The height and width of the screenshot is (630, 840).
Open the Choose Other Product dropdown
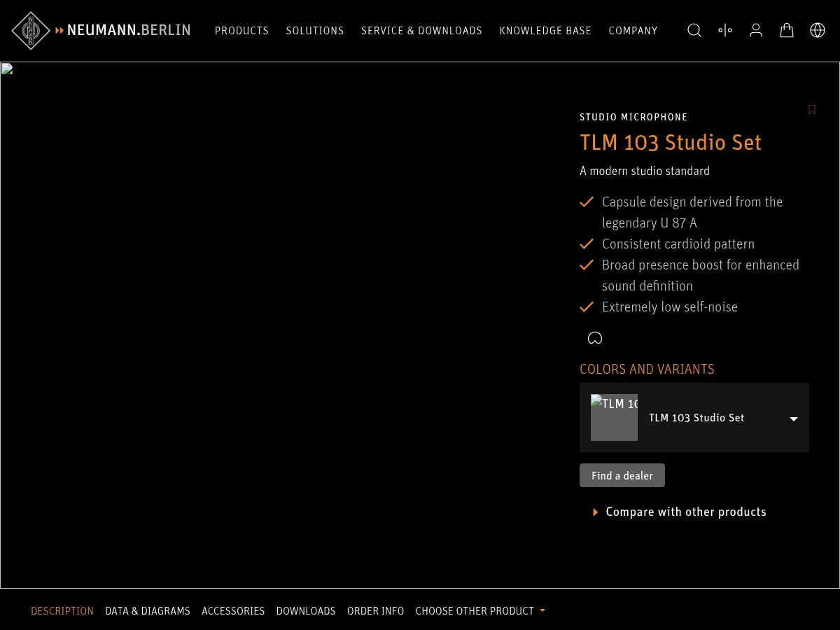point(480,610)
